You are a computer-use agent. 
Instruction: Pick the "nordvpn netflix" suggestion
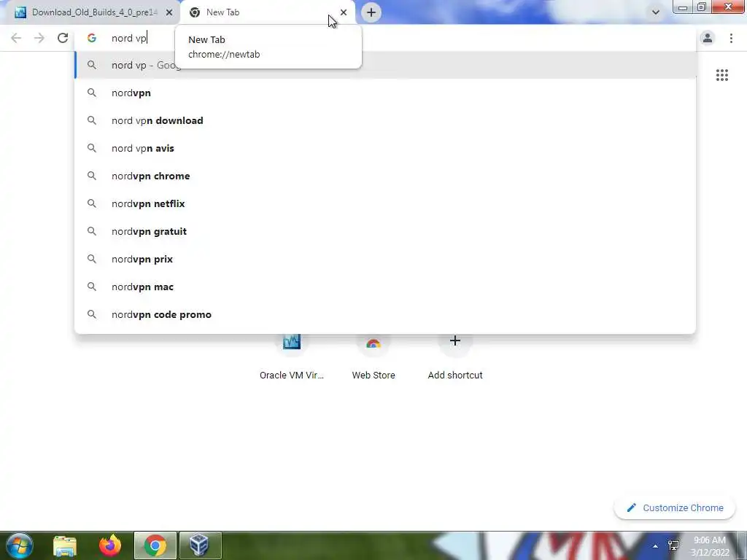click(x=385, y=203)
